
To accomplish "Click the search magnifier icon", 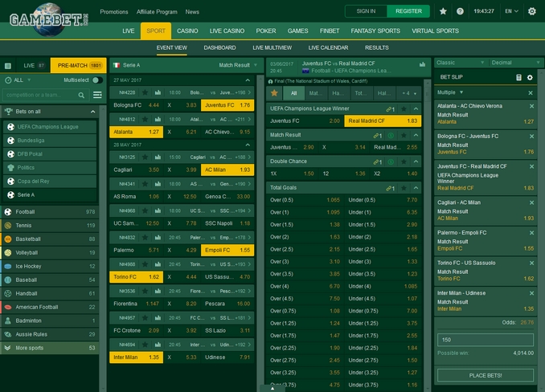I will coord(81,95).
